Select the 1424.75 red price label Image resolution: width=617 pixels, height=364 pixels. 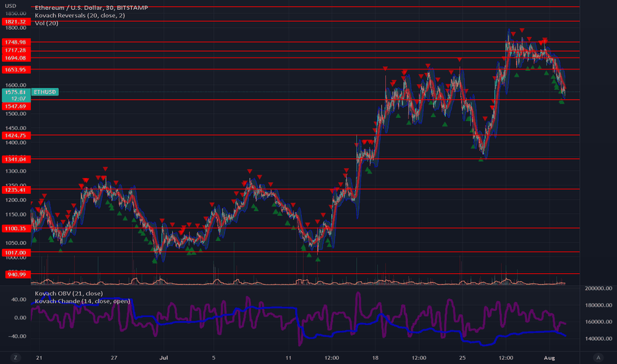pyautogui.click(x=16, y=136)
